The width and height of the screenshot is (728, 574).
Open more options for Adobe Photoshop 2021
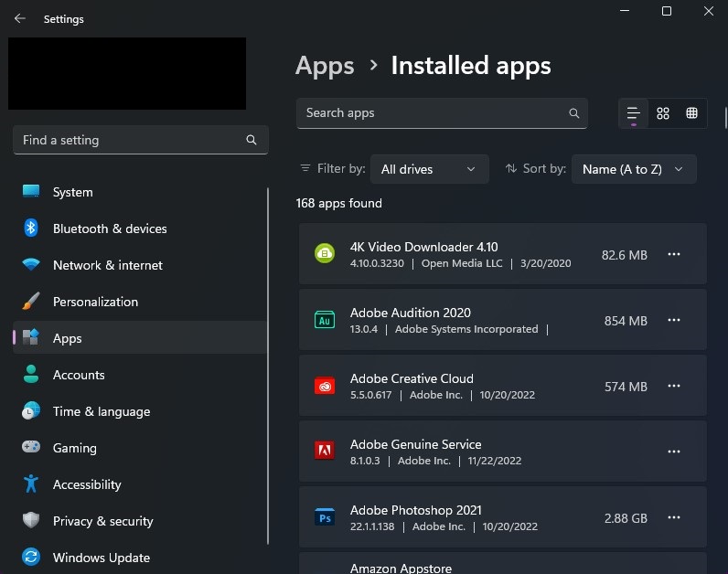click(674, 518)
